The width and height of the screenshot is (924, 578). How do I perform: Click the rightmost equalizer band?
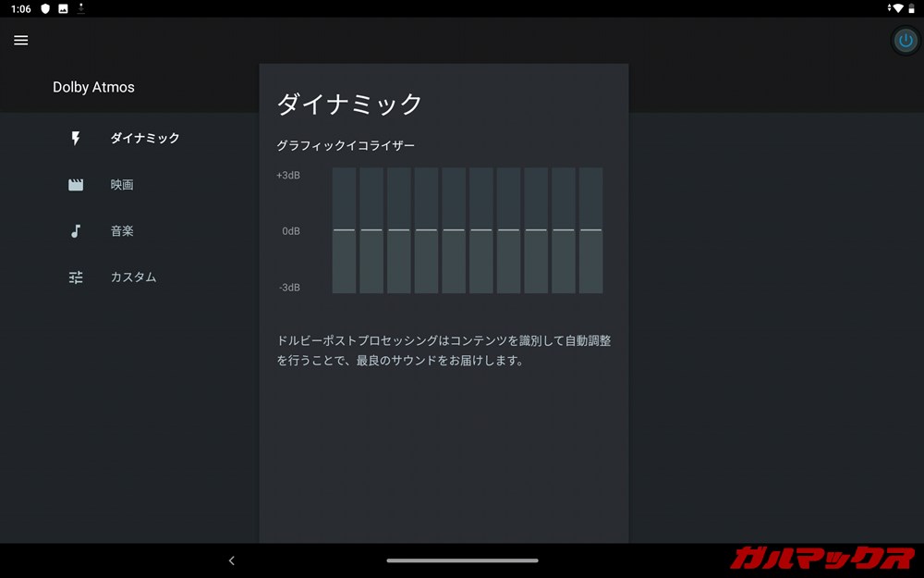(590, 230)
